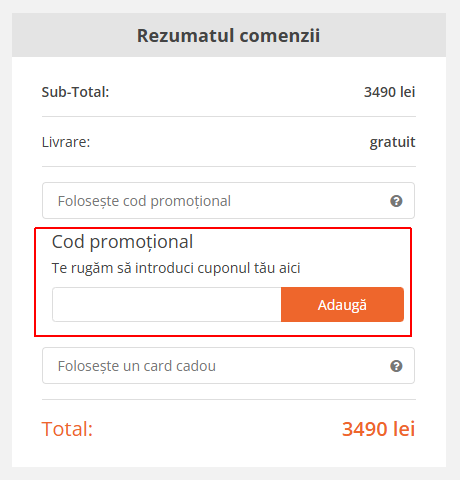Focus the coupon code input field
This screenshot has width=460, height=480.
tap(167, 305)
